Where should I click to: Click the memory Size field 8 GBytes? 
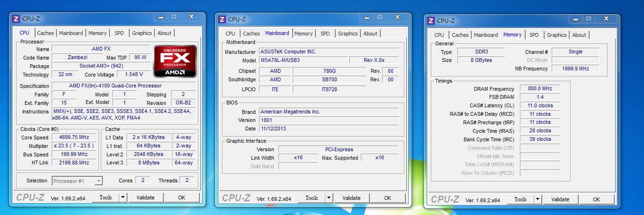[x=482, y=60]
